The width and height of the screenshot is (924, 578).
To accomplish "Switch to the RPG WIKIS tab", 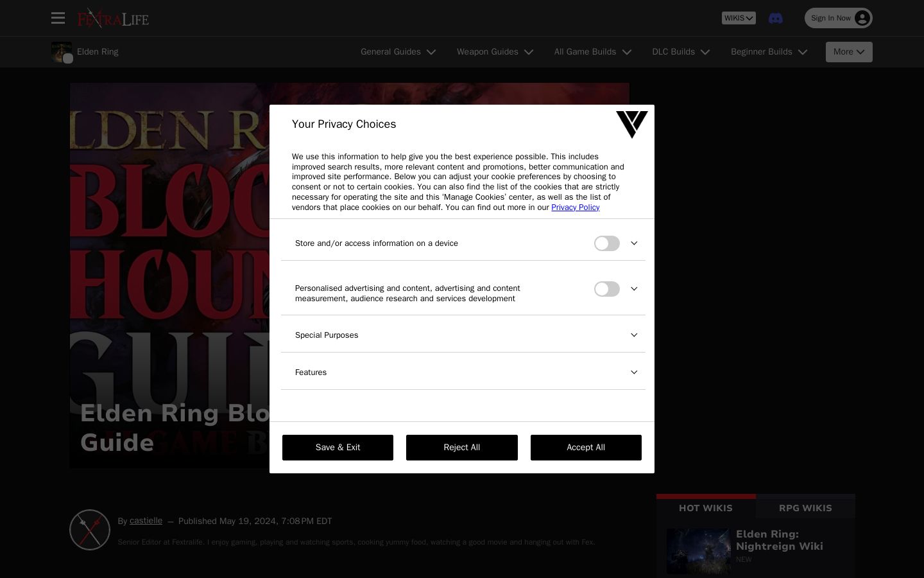I will 805,507.
